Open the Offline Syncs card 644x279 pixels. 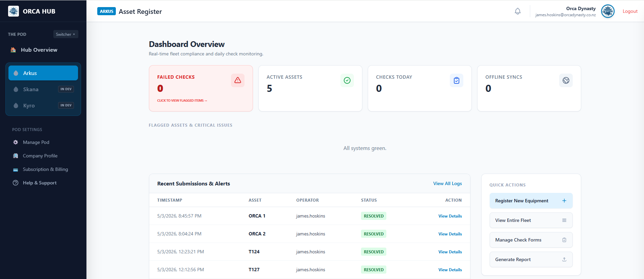[x=529, y=88]
